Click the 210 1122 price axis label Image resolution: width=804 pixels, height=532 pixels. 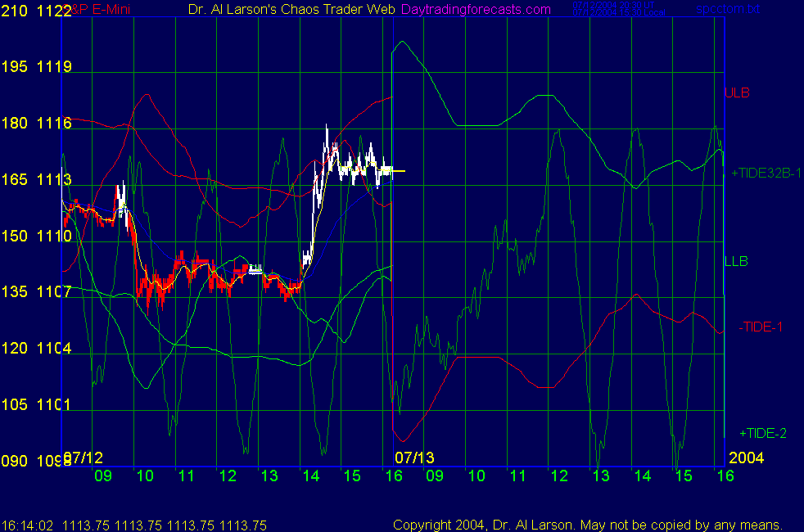pyautogui.click(x=36, y=11)
